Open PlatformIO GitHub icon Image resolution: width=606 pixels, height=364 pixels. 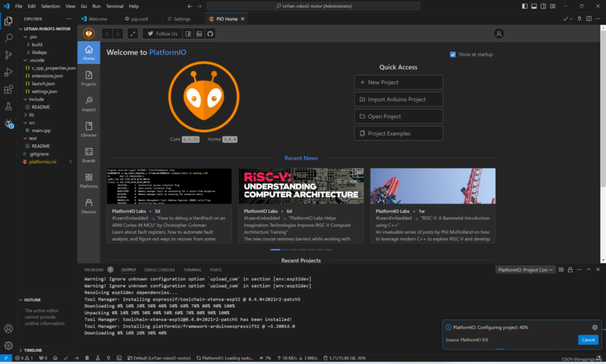point(210,34)
